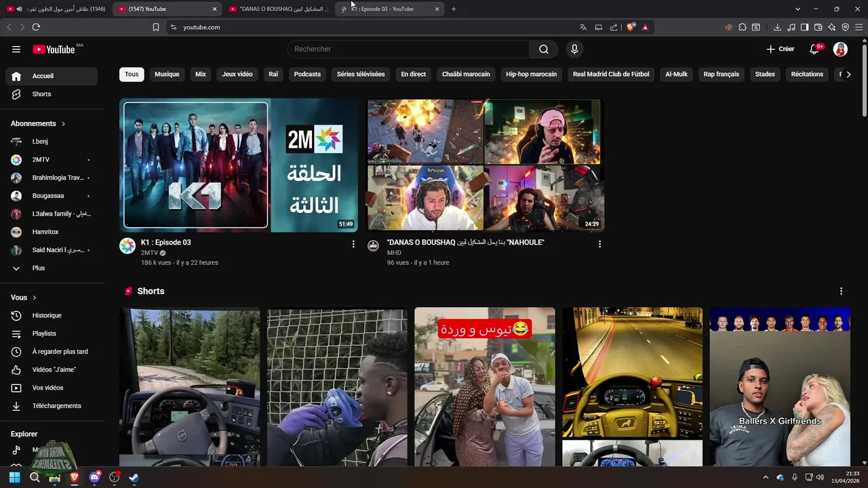
Task: Open Historique in the sidebar
Action: tap(52, 315)
